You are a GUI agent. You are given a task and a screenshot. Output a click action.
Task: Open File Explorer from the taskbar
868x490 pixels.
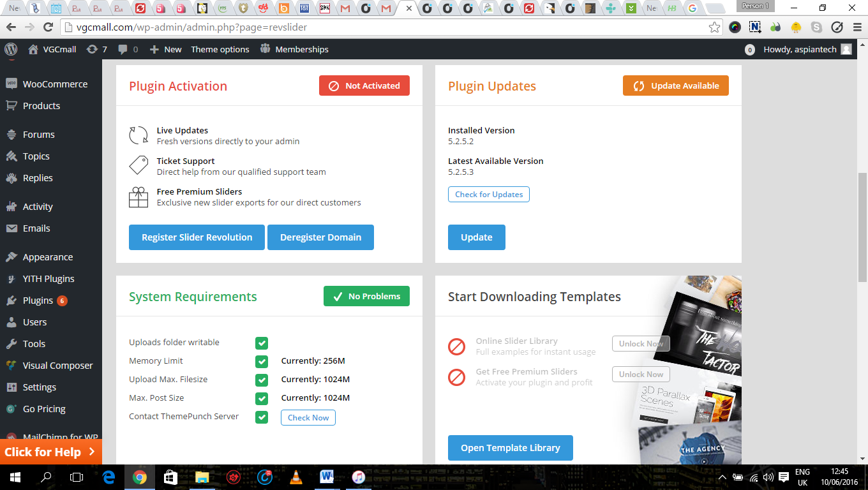pyautogui.click(x=202, y=477)
